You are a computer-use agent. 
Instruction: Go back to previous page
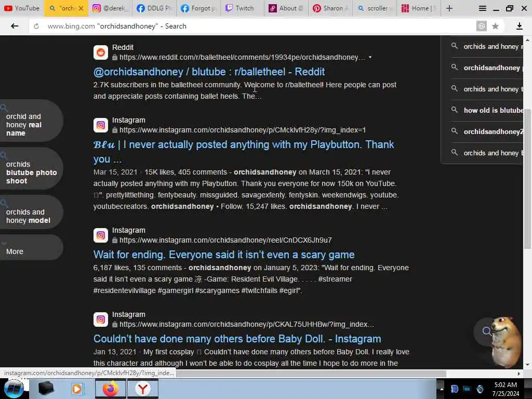14,26
